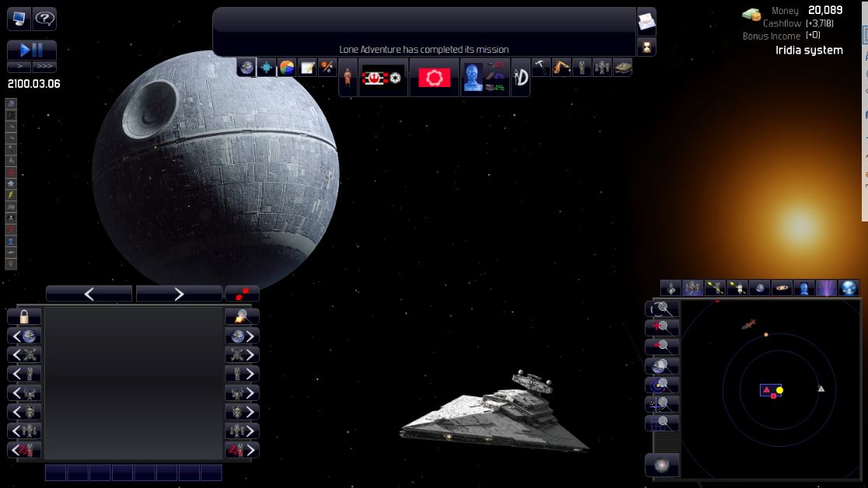Cycle to previous colony with left globe arrow
This screenshot has width=868, height=488.
(x=24, y=336)
